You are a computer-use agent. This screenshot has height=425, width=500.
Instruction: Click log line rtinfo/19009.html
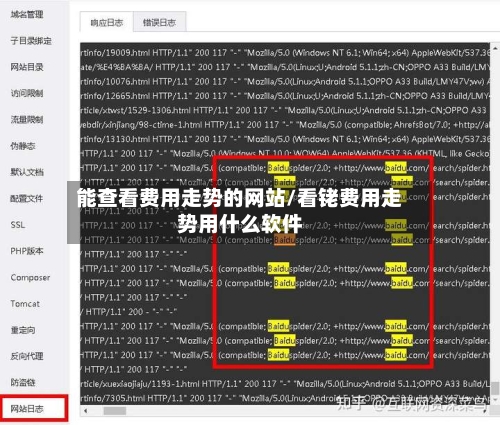tap(285, 53)
